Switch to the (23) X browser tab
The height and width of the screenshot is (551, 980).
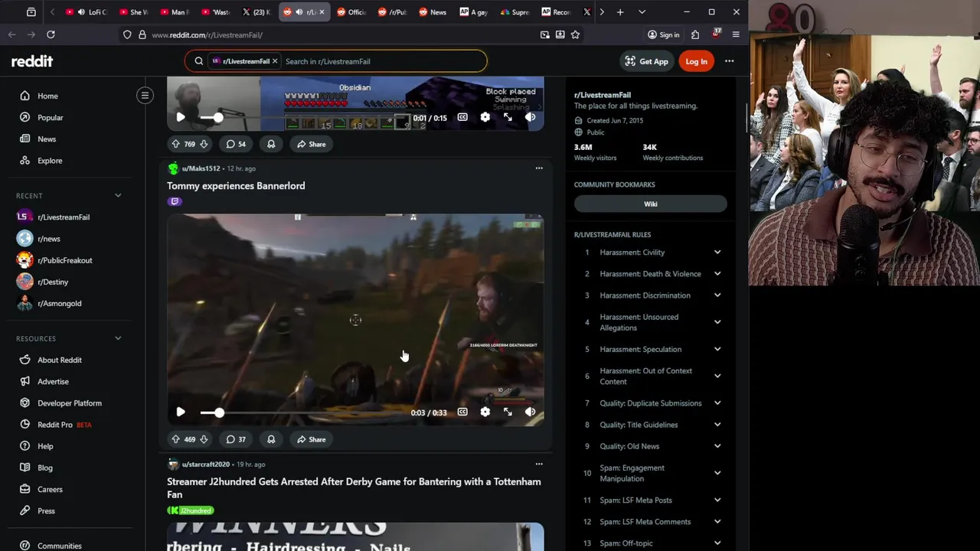tap(256, 12)
